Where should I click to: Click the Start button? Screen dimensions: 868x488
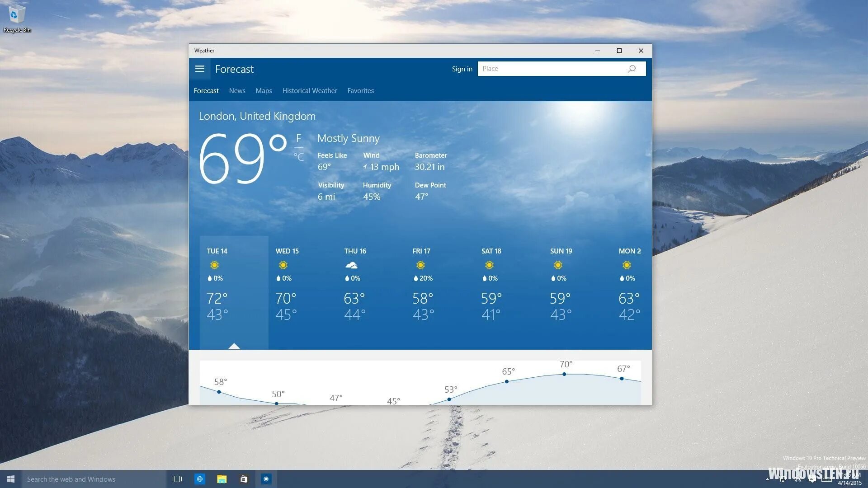pos(9,479)
